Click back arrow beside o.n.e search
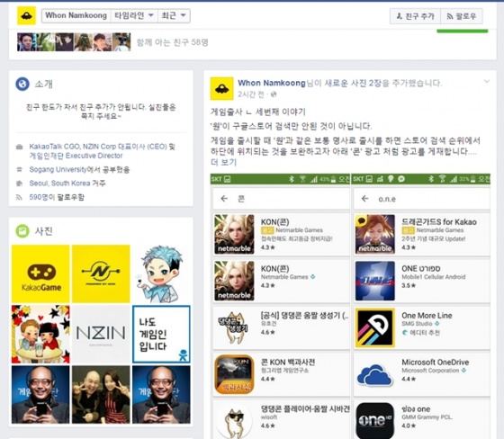The height and width of the screenshot is (439, 504). [364, 199]
